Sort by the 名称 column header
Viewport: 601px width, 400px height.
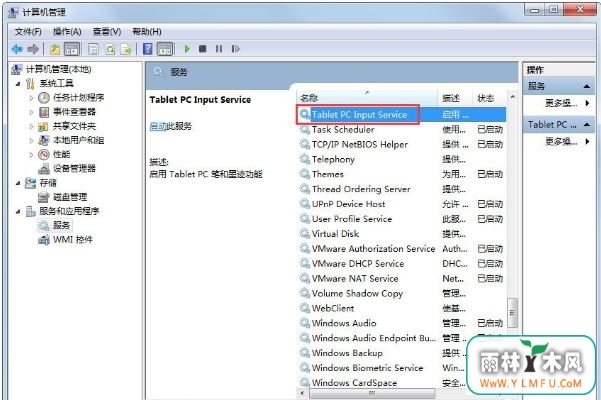point(368,98)
